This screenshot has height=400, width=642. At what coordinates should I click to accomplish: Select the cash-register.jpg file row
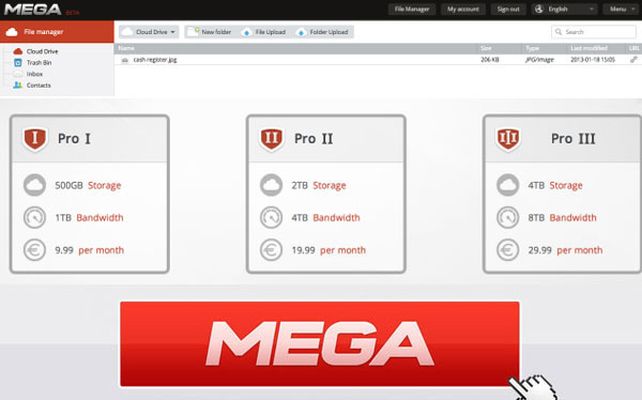point(378,59)
